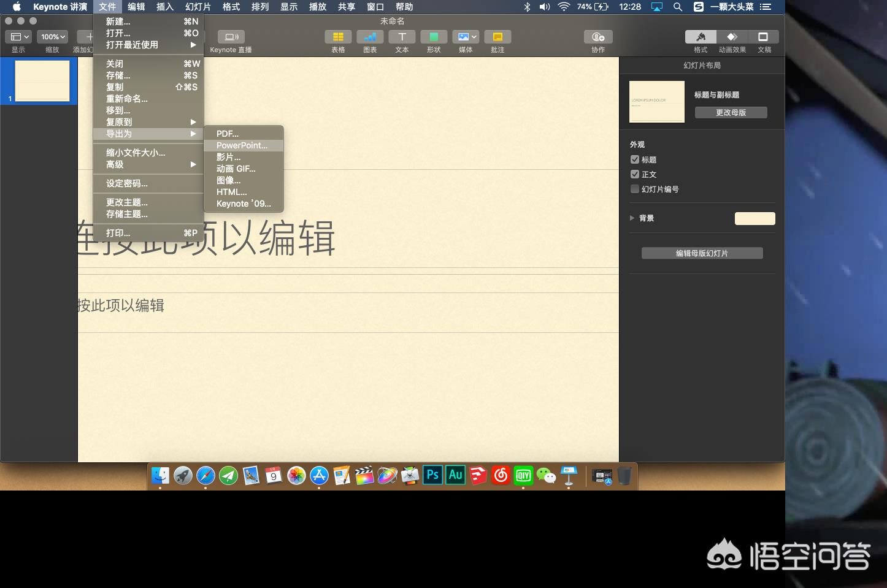
Task: Enable the 幻灯片编号 slide number checkbox
Action: (635, 189)
